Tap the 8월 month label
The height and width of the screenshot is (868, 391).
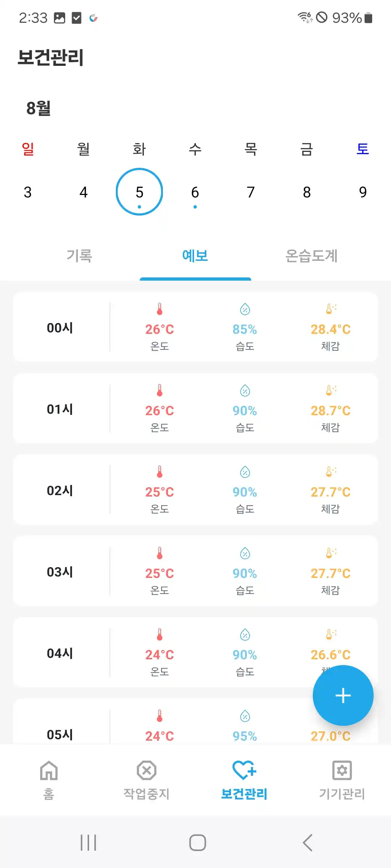click(38, 108)
